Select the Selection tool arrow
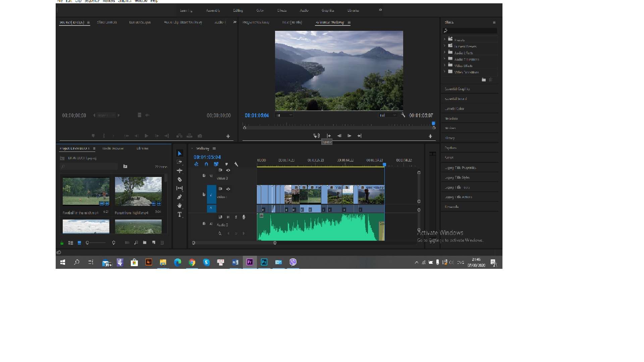Screen dimensions: 644x362 click(180, 154)
